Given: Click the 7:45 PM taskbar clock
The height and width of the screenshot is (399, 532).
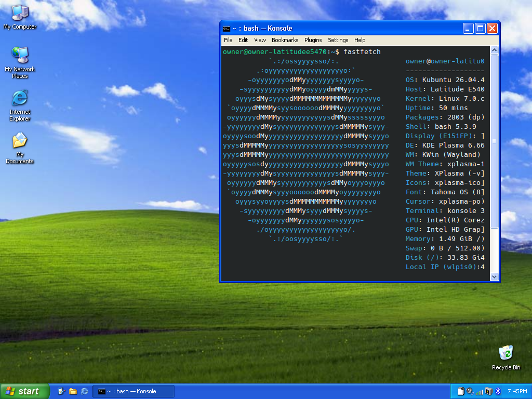Looking at the screenshot, I should (x=517, y=391).
